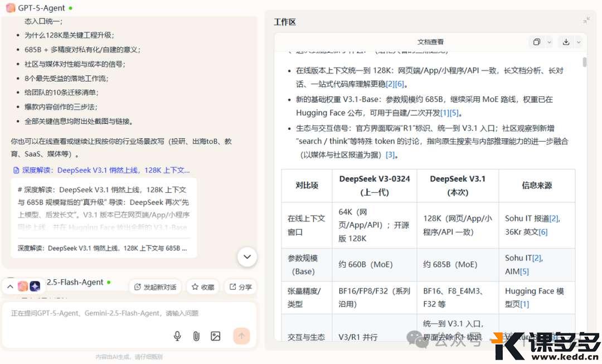This screenshot has height=364, width=602.
Task: Click the 文档查看 header title
Action: pyautogui.click(x=430, y=42)
